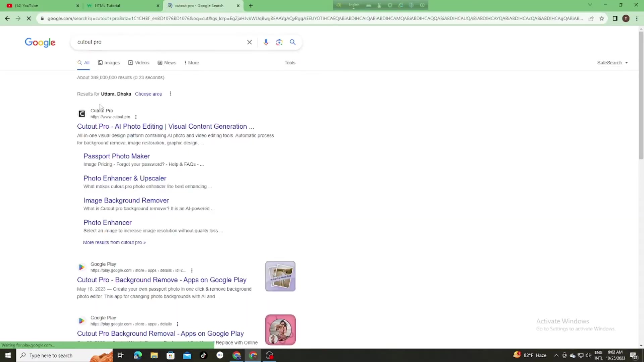Click More results from cutout.pro
Viewport: 644px width, 362px height.
click(x=114, y=242)
